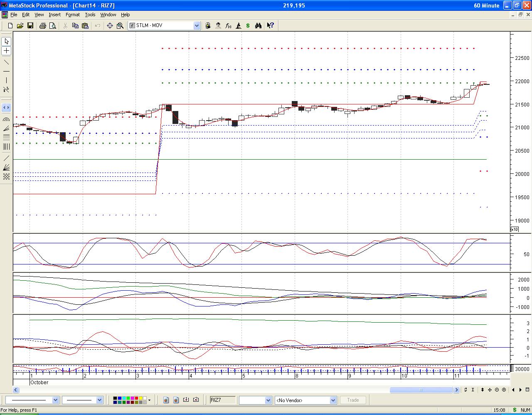Viewport: 532px width, 415px height.
Task: Select the horizontal retracement lines tool
Action: [6, 138]
